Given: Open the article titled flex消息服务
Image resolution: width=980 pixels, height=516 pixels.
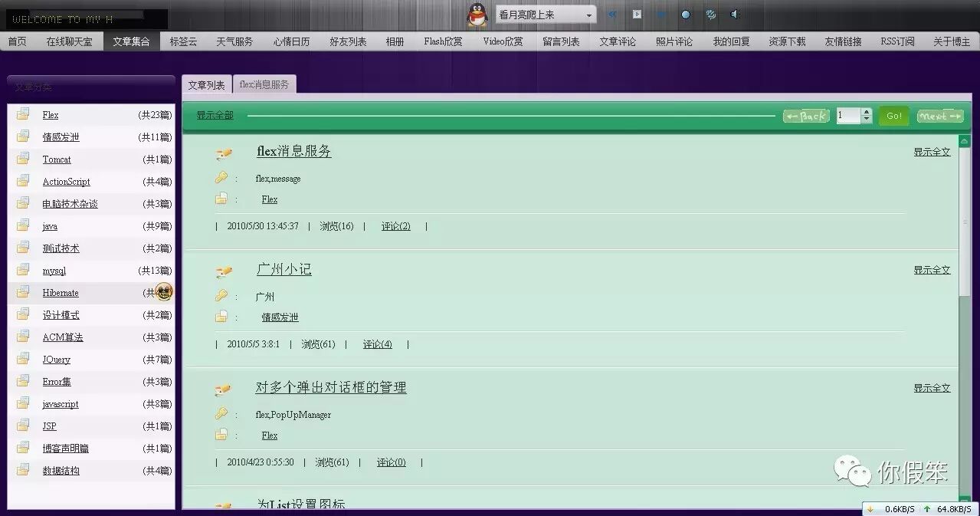Looking at the screenshot, I should click(294, 152).
